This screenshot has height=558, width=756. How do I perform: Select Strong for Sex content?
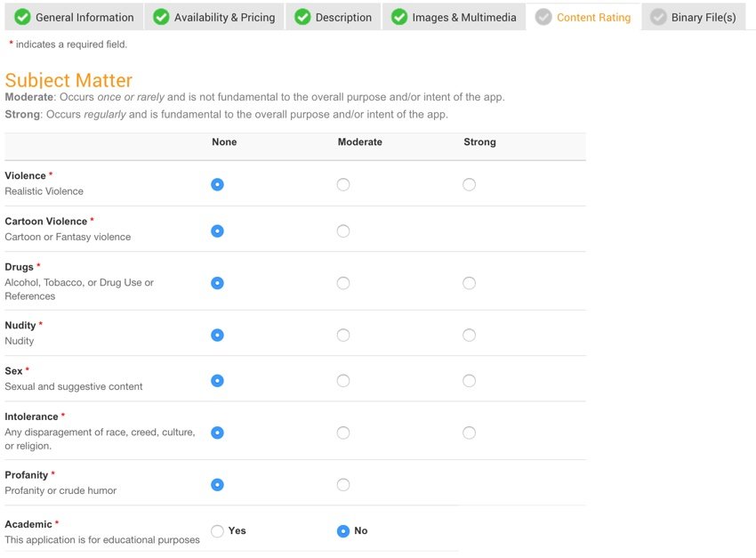469,381
